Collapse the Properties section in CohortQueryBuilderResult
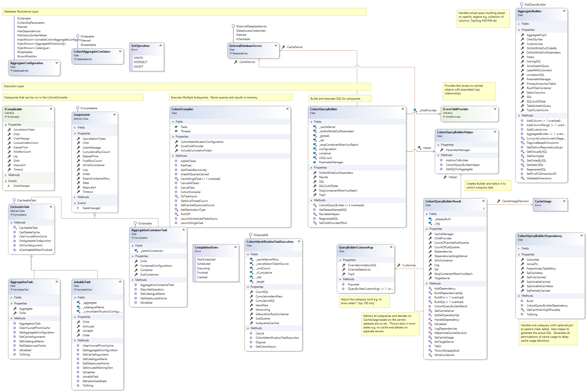 (426, 229)
